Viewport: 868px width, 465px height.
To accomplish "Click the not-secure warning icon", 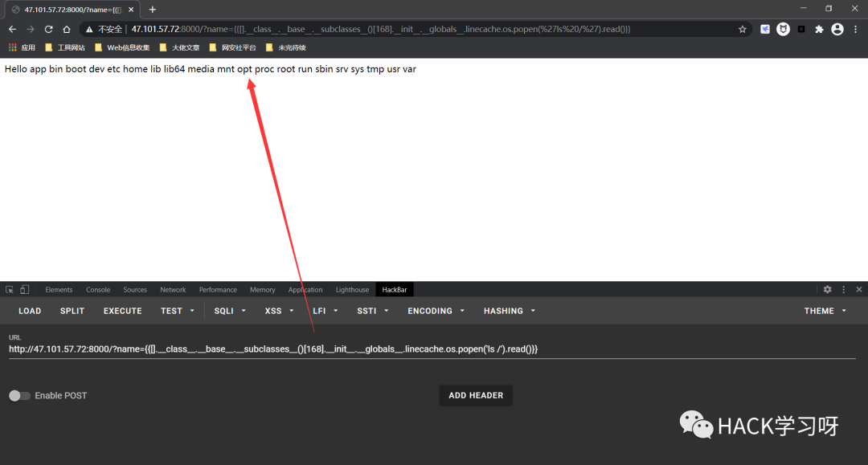I will point(89,29).
